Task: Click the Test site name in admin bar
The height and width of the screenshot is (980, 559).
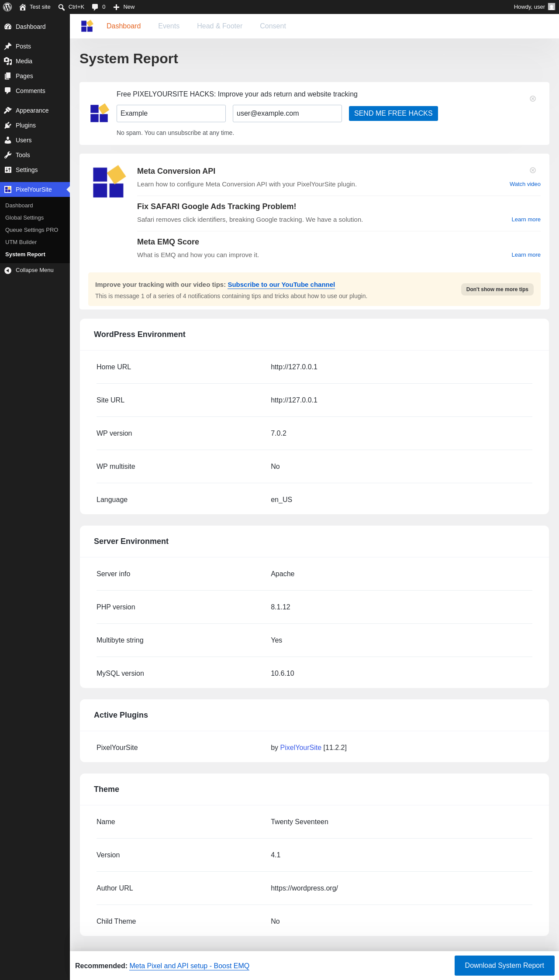Action: pos(40,7)
